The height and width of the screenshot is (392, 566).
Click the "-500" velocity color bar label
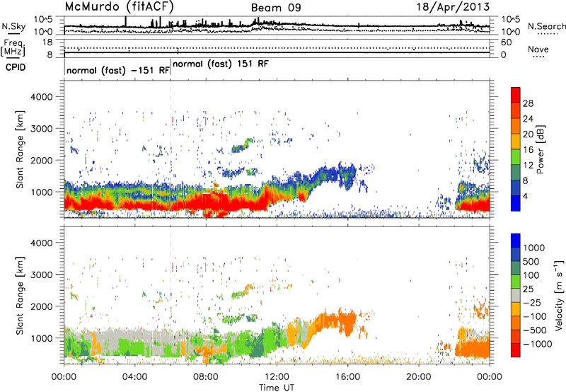pos(536,330)
